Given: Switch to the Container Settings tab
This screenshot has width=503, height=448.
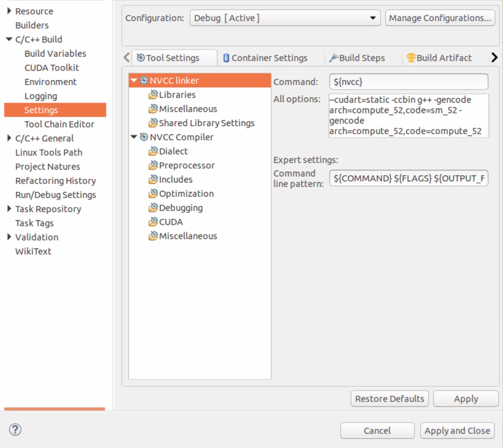Looking at the screenshot, I should click(x=266, y=58).
